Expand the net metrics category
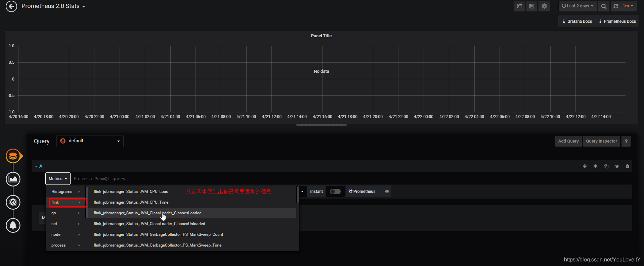This screenshot has width=644, height=266. point(66,224)
